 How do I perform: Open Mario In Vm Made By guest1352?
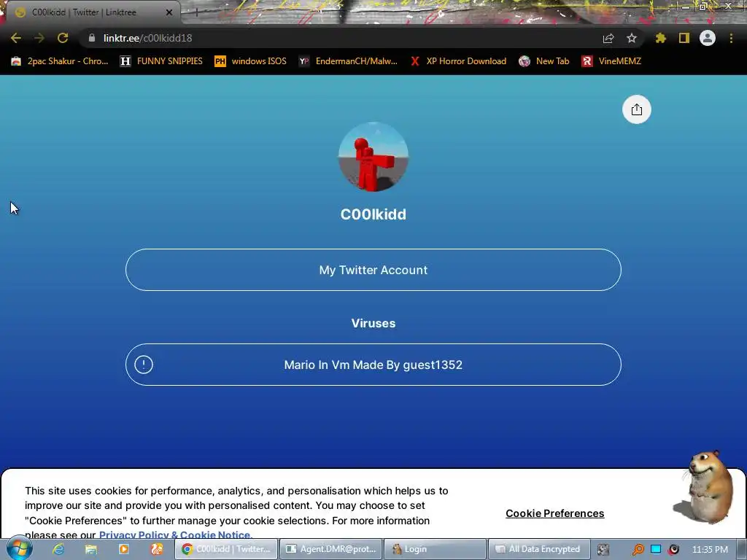tap(373, 365)
